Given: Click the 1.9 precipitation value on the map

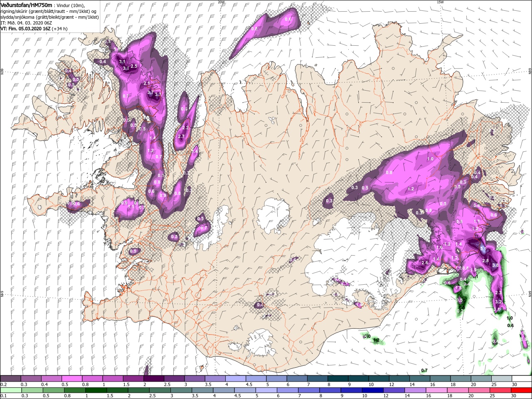Looking at the screenshot, I should click(x=473, y=270).
